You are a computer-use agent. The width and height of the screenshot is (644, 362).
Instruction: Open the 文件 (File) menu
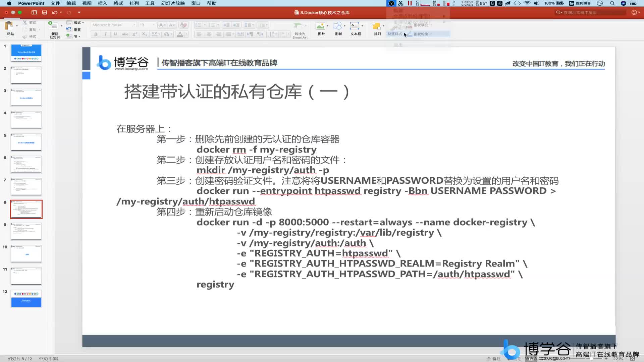pos(55,3)
